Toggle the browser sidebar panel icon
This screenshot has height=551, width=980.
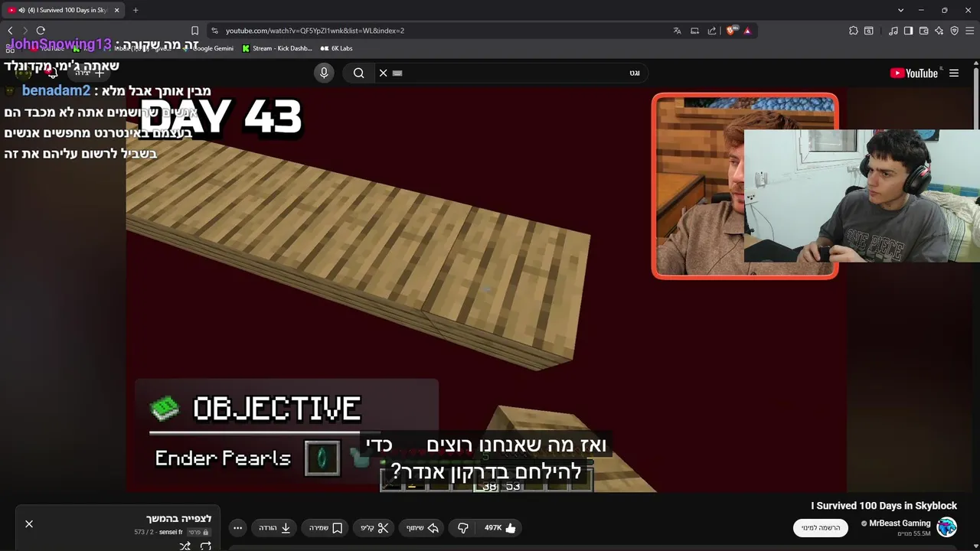tap(908, 31)
